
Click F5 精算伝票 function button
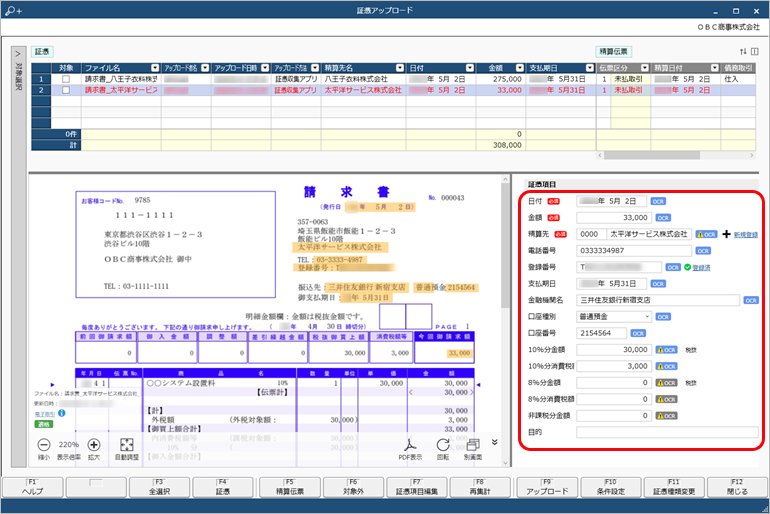coord(290,487)
